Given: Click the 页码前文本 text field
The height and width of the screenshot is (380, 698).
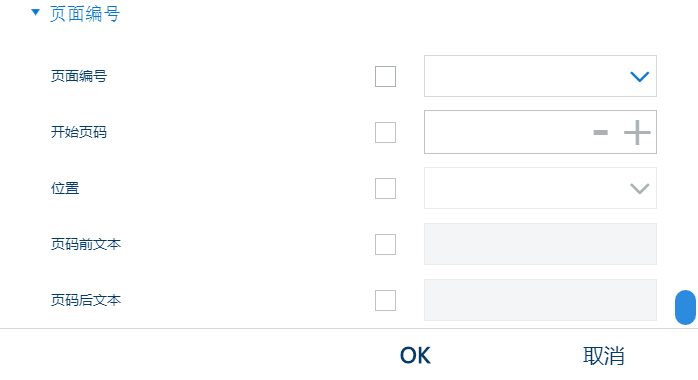Looking at the screenshot, I should tap(540, 244).
